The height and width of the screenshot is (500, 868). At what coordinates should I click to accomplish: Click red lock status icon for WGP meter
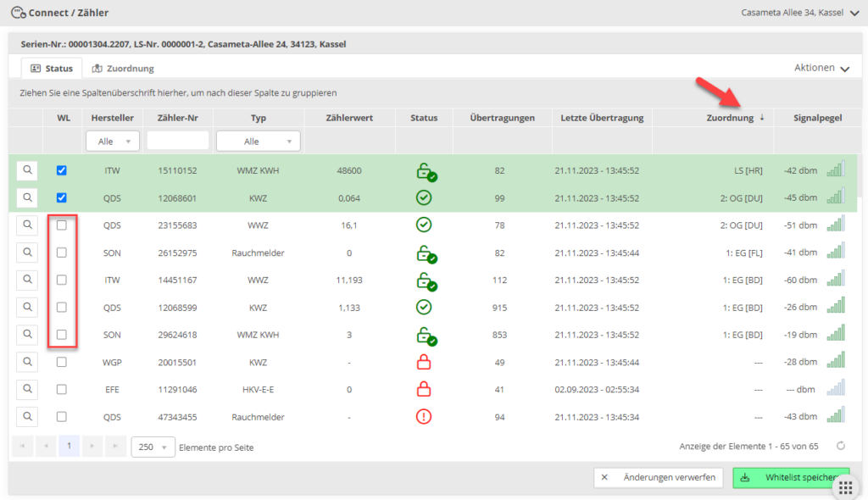(423, 363)
